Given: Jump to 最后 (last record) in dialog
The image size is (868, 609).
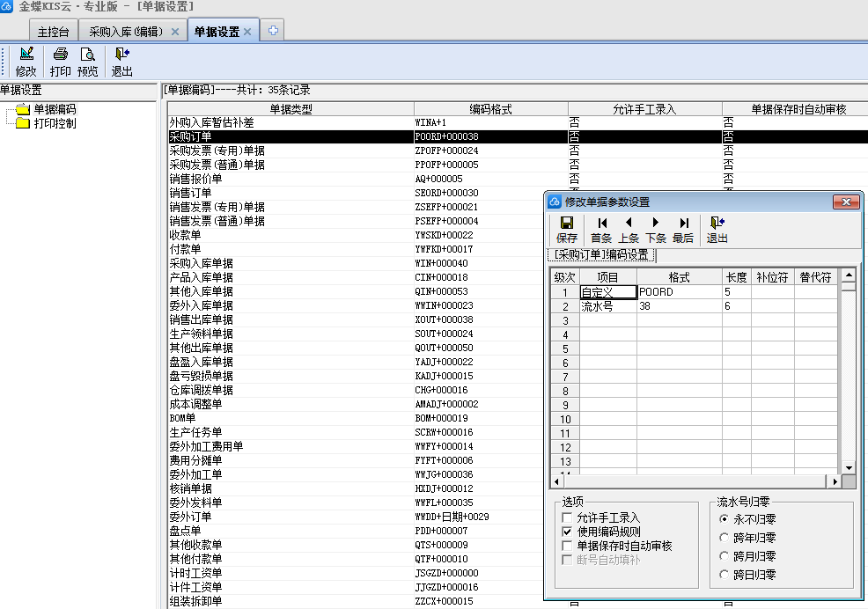Looking at the screenshot, I should click(683, 230).
